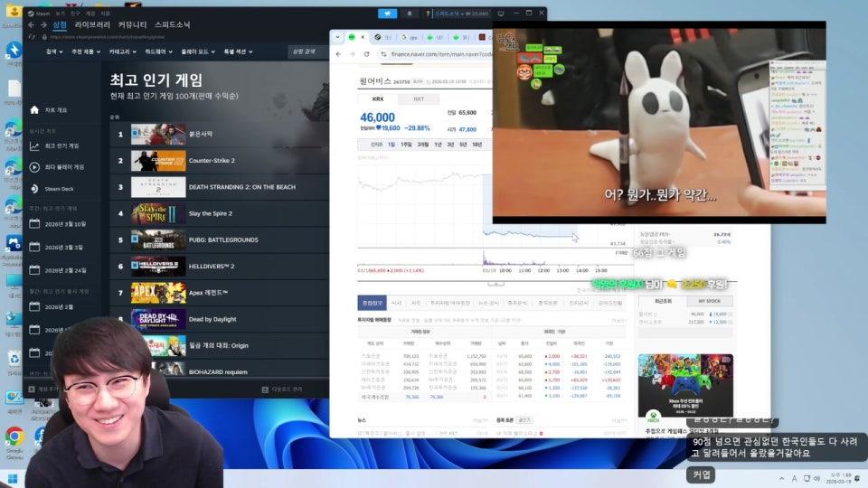This screenshot has height=488, width=868.
Task: Switch to the MY STOCK tab
Action: 708,301
